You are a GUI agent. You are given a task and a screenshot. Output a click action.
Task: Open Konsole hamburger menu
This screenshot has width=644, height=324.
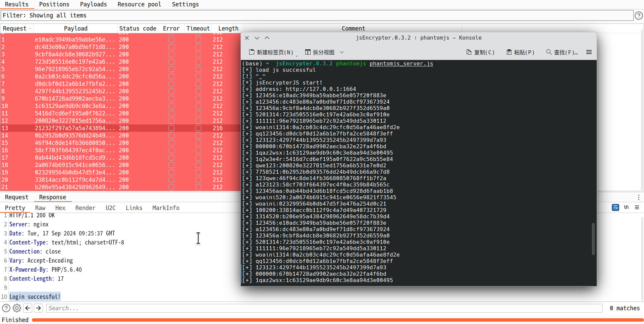click(589, 52)
